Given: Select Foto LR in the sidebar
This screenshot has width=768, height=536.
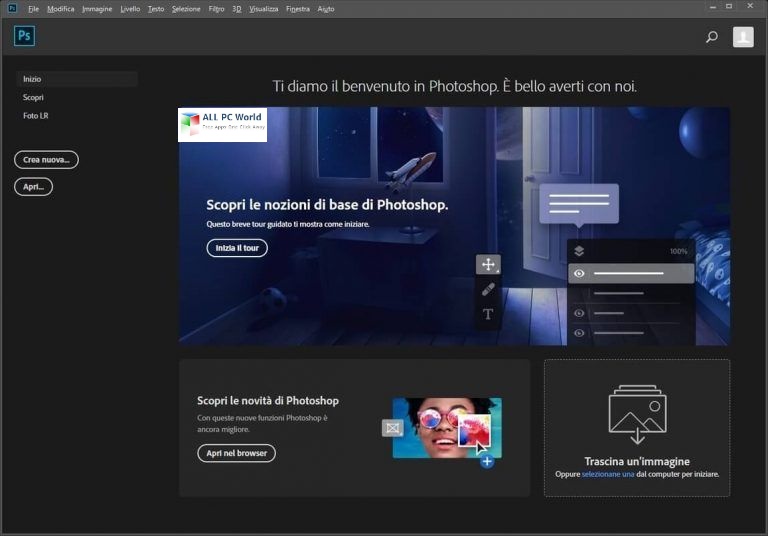Looking at the screenshot, I should tap(35, 116).
